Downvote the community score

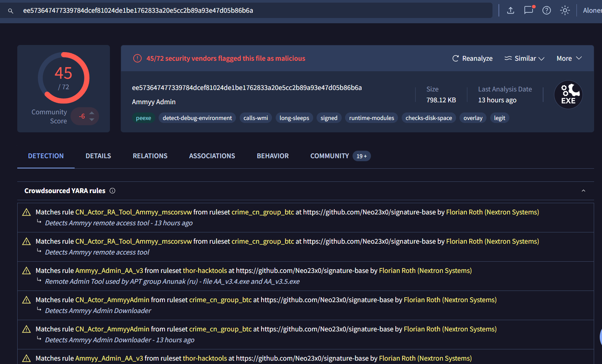[x=92, y=120]
